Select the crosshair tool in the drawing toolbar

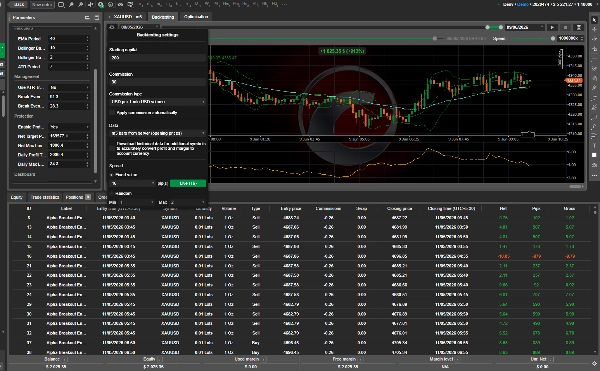(594, 29)
